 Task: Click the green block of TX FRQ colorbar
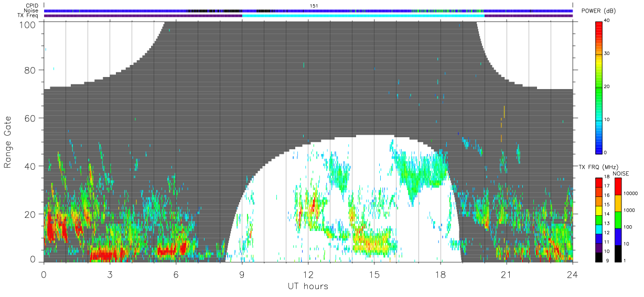tap(599, 220)
